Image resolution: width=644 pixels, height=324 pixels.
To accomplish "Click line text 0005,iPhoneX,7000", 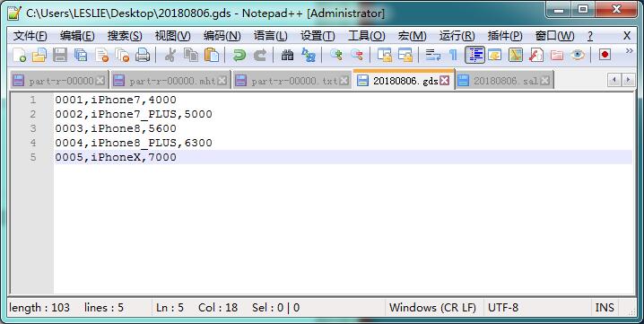I will 116,157.
